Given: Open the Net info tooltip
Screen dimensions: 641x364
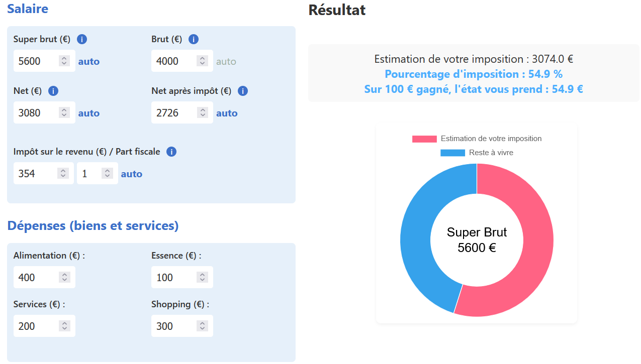Looking at the screenshot, I should click(53, 91).
